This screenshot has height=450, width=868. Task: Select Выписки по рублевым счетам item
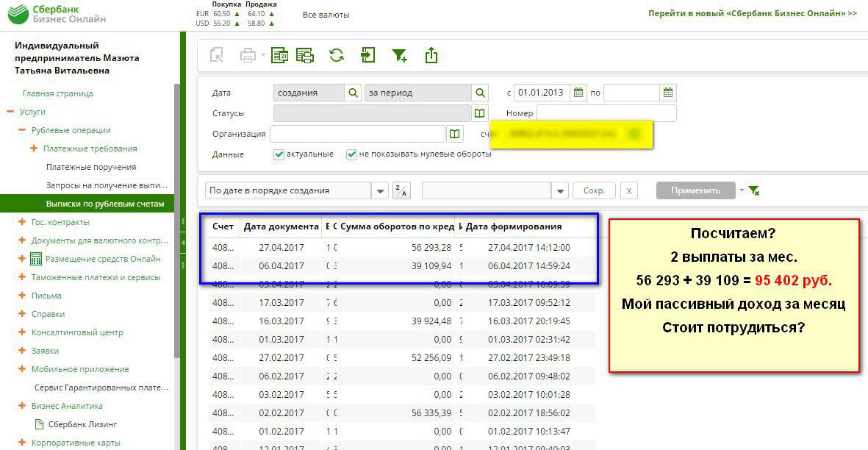(87, 204)
